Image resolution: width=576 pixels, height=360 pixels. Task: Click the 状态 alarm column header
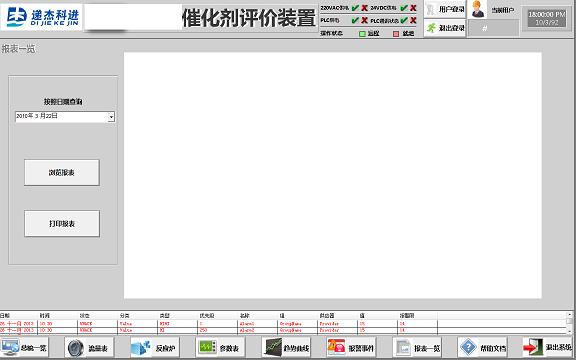[x=84, y=315]
